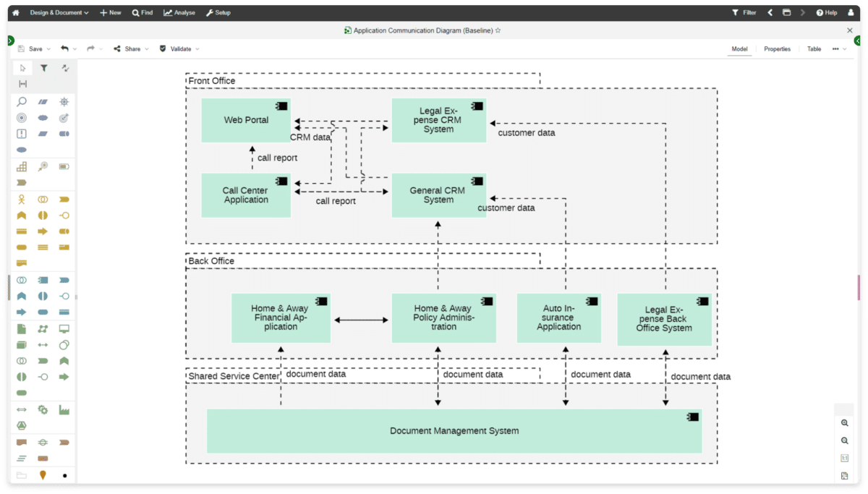
Task: Pick the value stream chevron icon
Action: 22,182
